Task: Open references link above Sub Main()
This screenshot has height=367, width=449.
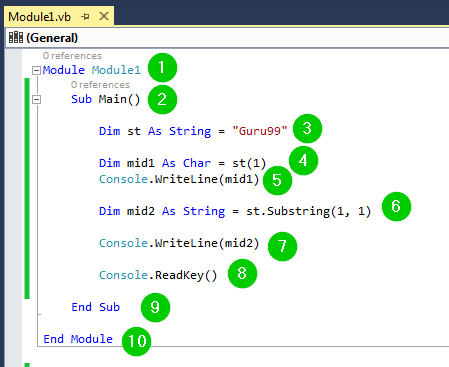Action: (x=100, y=85)
